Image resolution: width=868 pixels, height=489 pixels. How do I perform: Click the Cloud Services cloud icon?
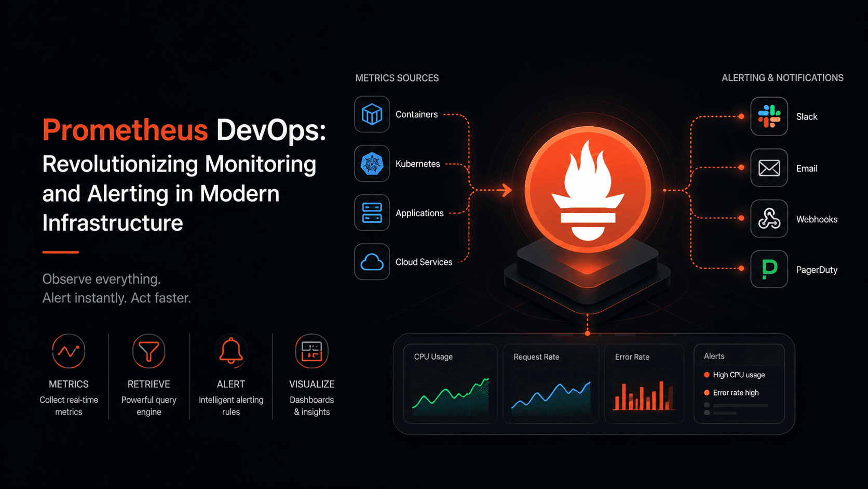372,262
